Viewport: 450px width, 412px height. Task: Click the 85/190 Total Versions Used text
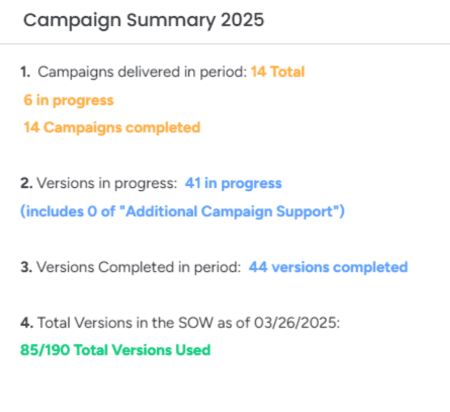pos(115,350)
